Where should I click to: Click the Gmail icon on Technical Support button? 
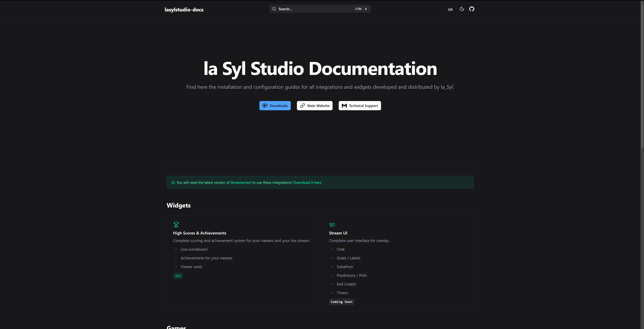tap(344, 105)
